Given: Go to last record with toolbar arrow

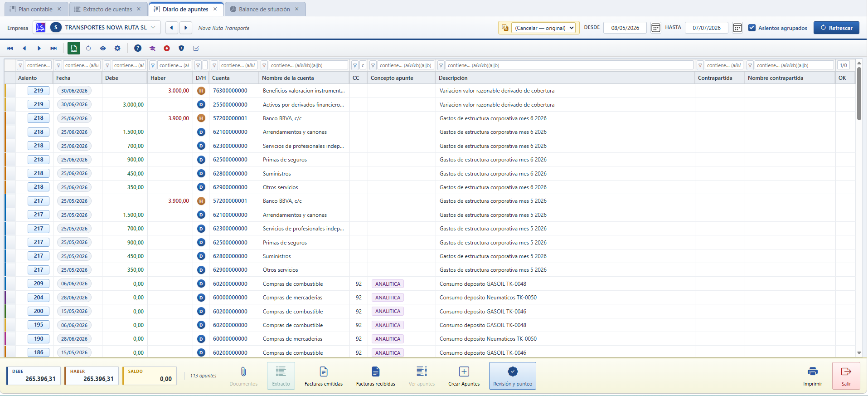Looking at the screenshot, I should pos(53,48).
